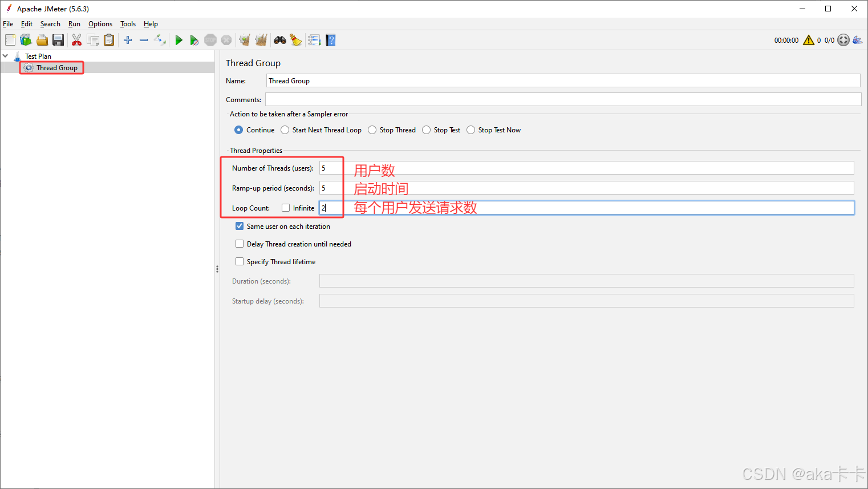
Task: Click the Name input field
Action: (x=563, y=80)
